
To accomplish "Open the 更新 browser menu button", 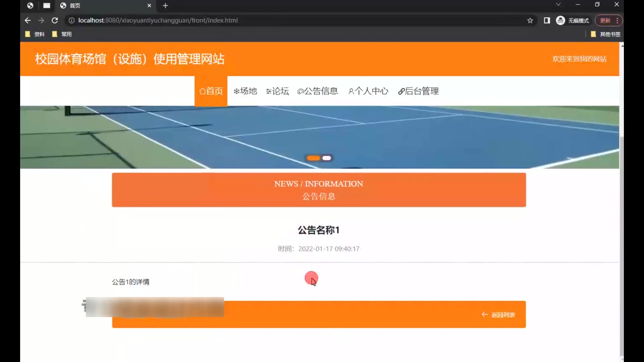I will [608, 20].
